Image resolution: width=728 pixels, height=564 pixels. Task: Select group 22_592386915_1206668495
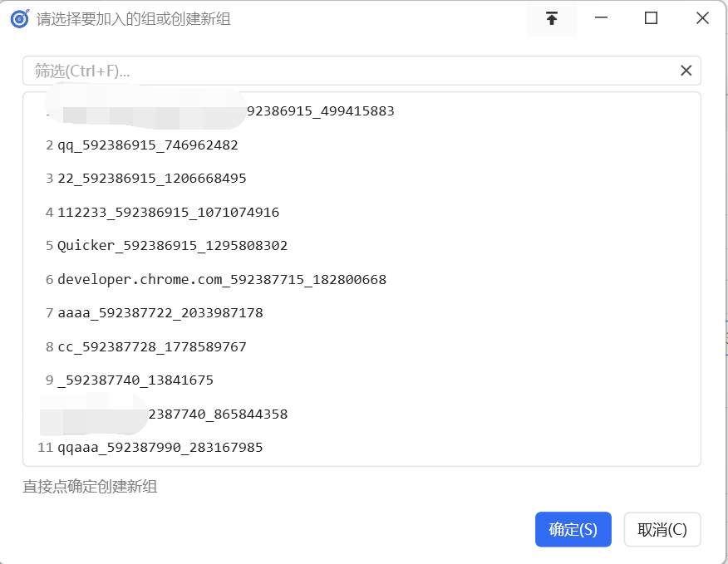click(362, 179)
